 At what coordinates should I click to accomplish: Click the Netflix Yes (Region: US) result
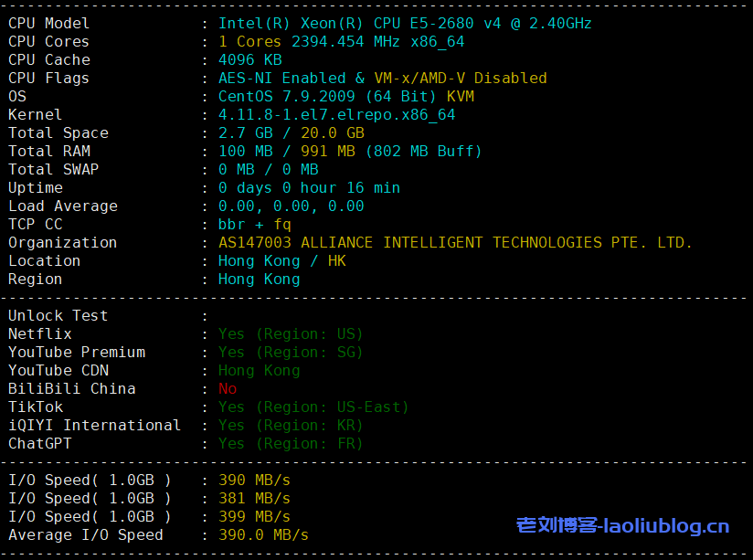click(291, 333)
